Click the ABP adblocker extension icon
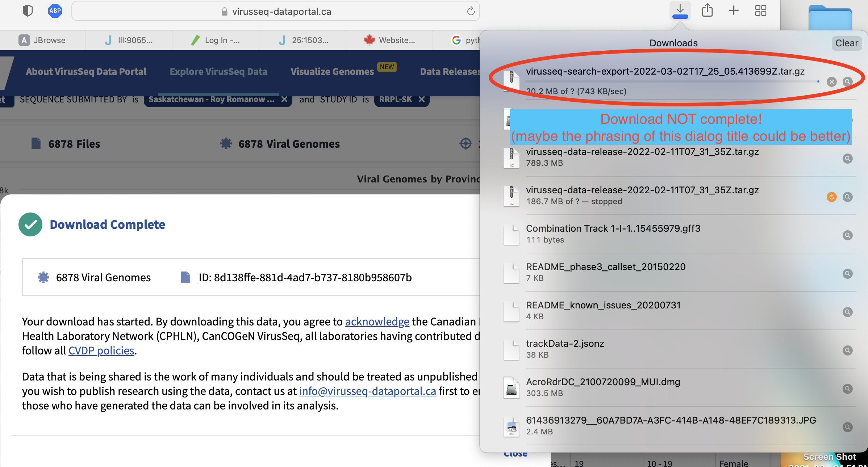This screenshot has width=868, height=467. pyautogui.click(x=55, y=10)
